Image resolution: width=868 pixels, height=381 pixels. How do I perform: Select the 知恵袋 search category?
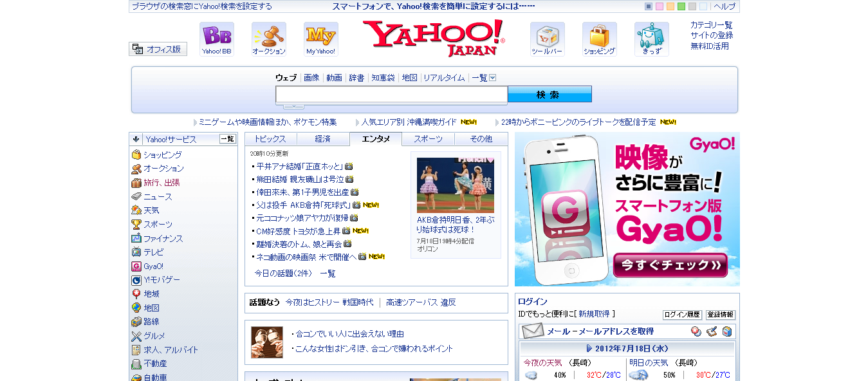pyautogui.click(x=383, y=78)
